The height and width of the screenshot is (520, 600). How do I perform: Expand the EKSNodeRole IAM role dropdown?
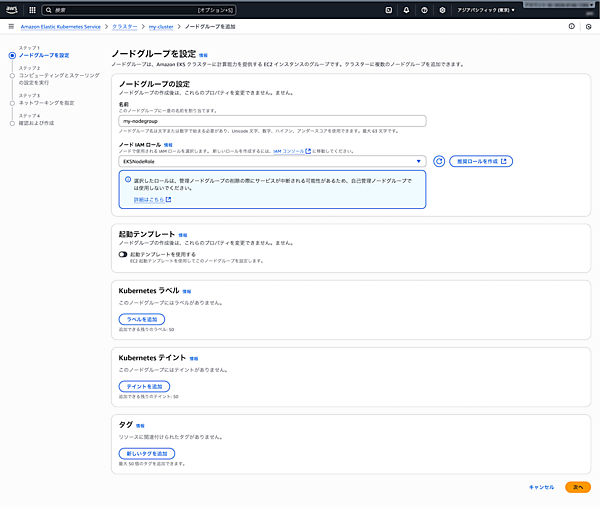272,160
